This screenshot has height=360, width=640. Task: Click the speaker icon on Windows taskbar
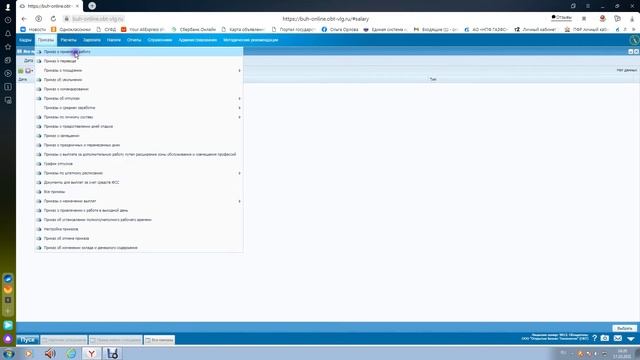click(x=50, y=353)
